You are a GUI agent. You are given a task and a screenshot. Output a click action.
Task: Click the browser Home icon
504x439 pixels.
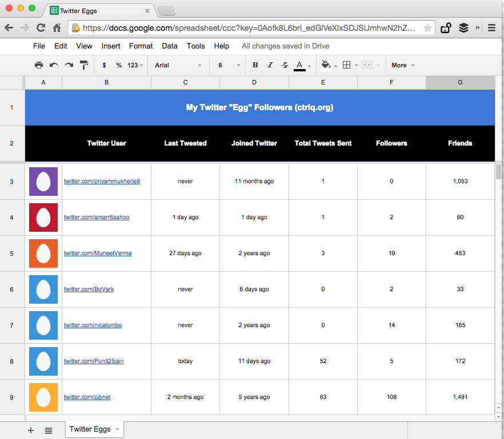click(57, 28)
